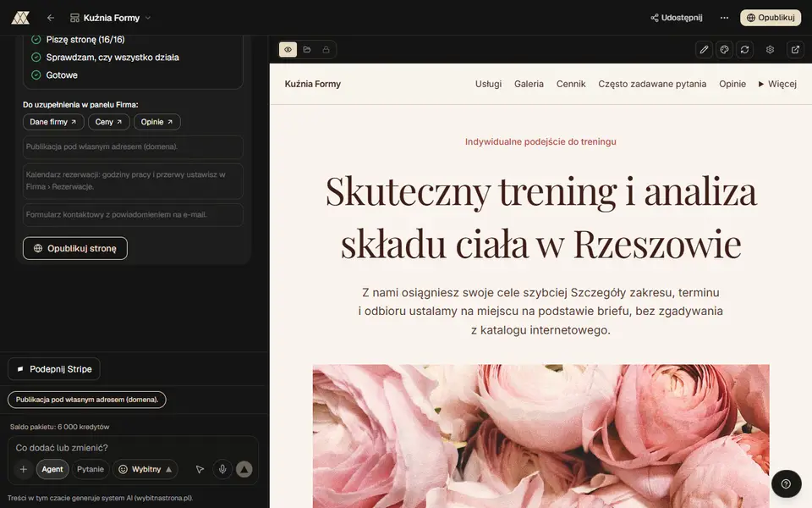812x508 pixels.
Task: Open the Kuźnia Formy project dropdown
Action: [110, 18]
